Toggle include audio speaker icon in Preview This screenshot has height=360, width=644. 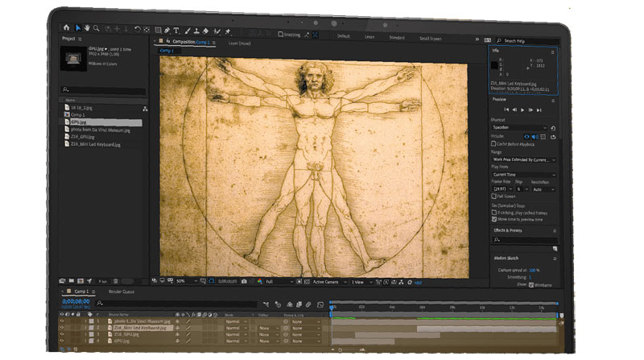coord(535,136)
